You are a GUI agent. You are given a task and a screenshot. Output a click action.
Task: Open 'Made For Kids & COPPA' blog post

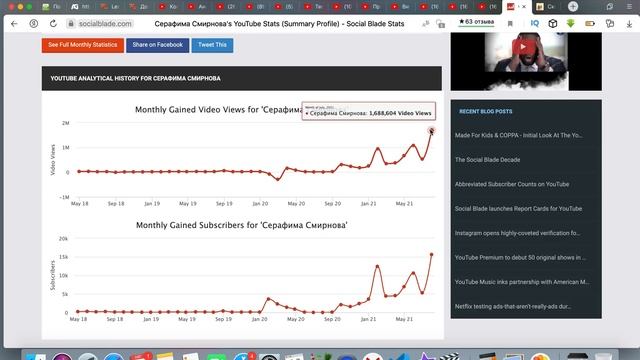tap(518, 135)
